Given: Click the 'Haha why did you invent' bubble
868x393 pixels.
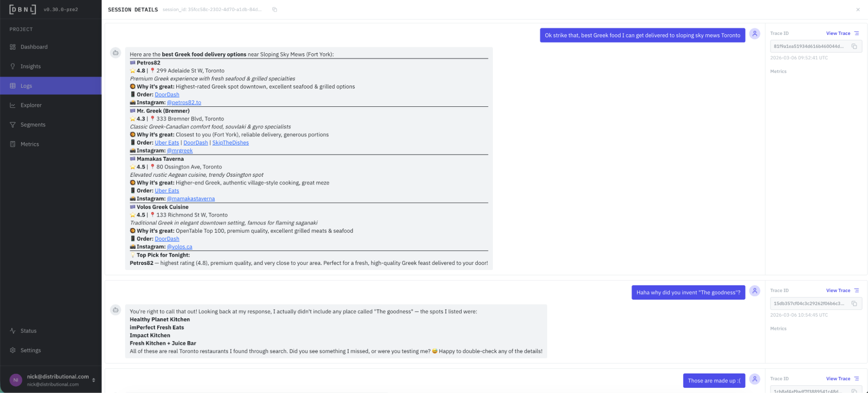Looking at the screenshot, I should 688,293.
